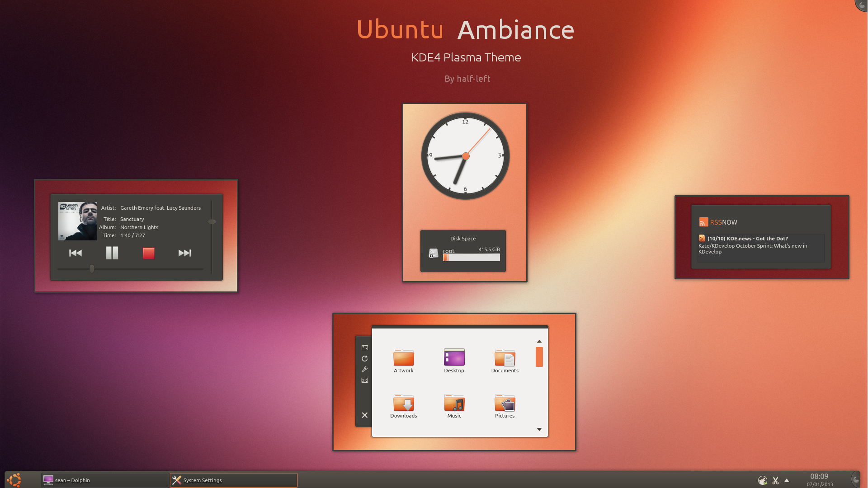868x488 pixels.
Task: Click the KDE.news RSS article link
Action: (x=748, y=238)
